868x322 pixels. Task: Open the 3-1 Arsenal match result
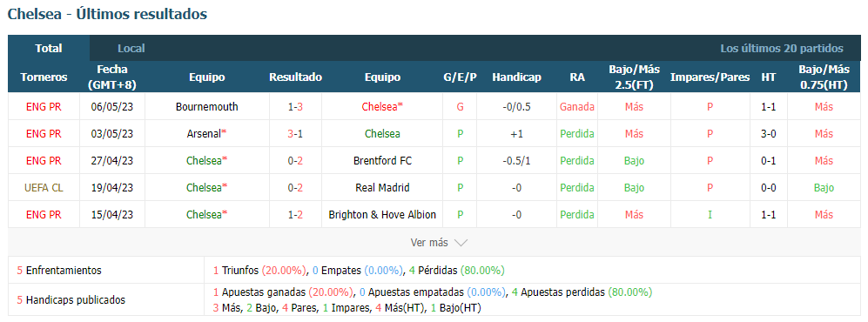coord(296,133)
